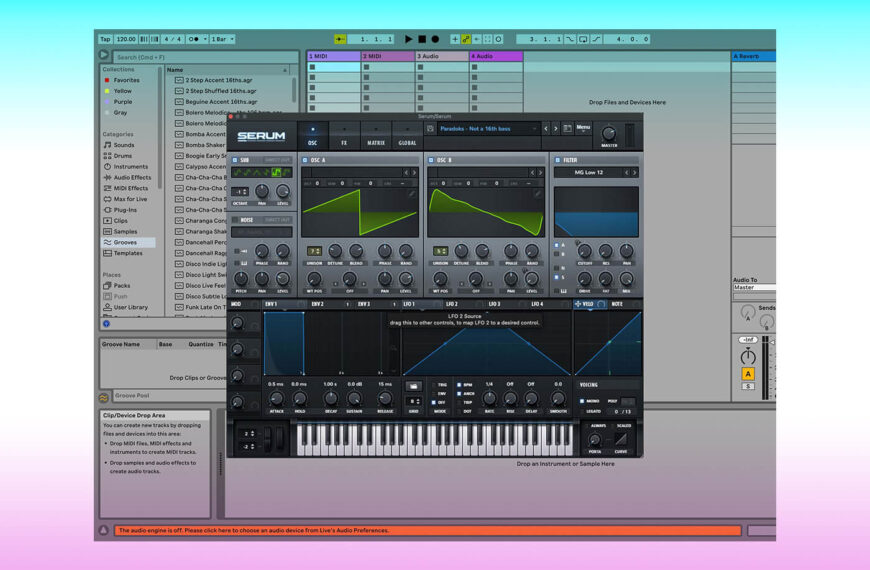The width and height of the screenshot is (870, 570).
Task: Toggle the LFO ANCH checkbox
Action: coord(459,394)
